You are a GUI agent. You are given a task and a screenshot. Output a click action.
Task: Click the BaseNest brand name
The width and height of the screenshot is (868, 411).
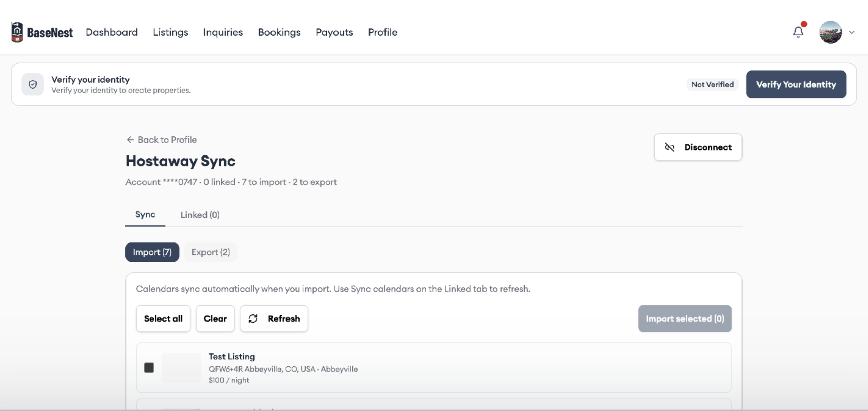point(50,33)
